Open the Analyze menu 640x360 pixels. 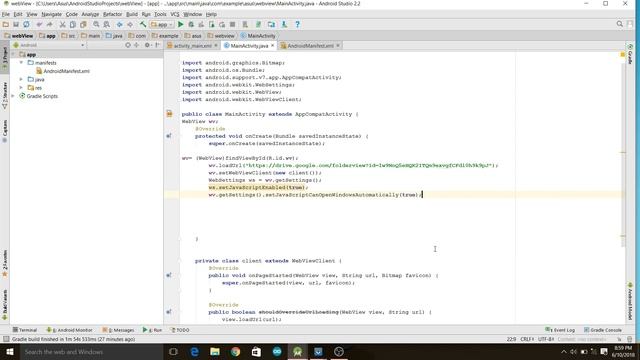(x=90, y=14)
